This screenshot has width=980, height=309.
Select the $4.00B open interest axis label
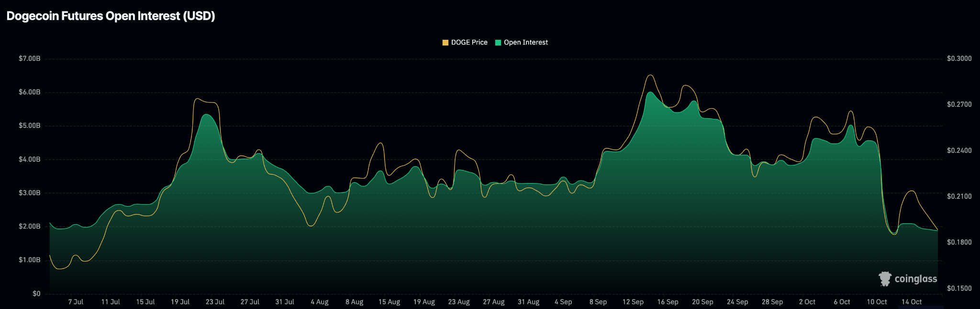point(29,159)
